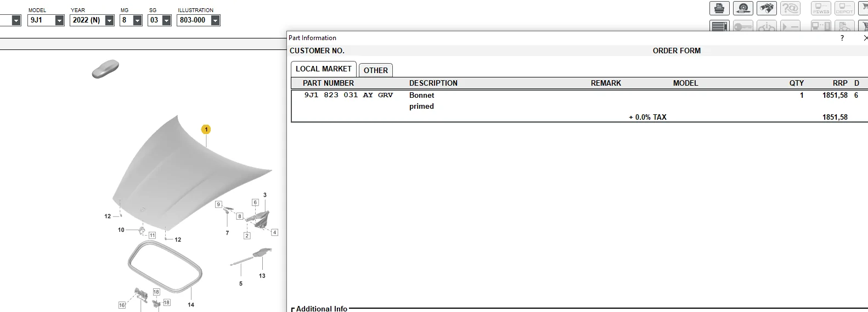This screenshot has height=312, width=868.
Task: Select boxed callout 9 in the diagram
Action: [x=218, y=204]
